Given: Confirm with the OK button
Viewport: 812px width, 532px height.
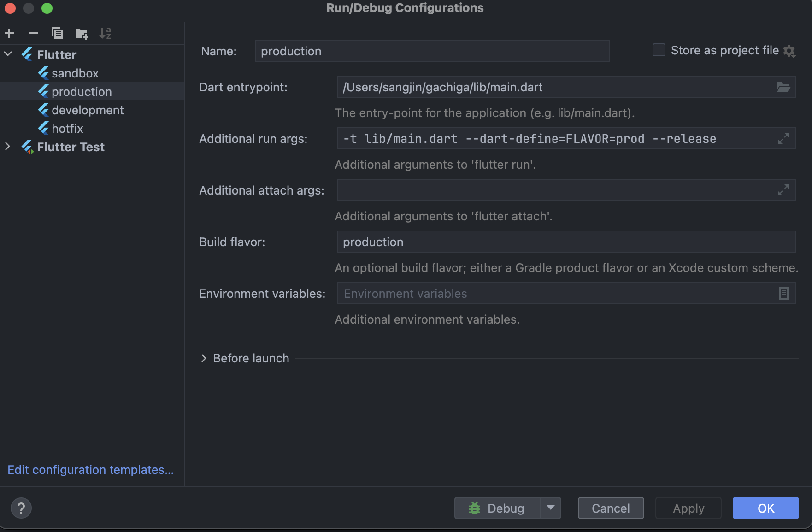Looking at the screenshot, I should pyautogui.click(x=766, y=508).
